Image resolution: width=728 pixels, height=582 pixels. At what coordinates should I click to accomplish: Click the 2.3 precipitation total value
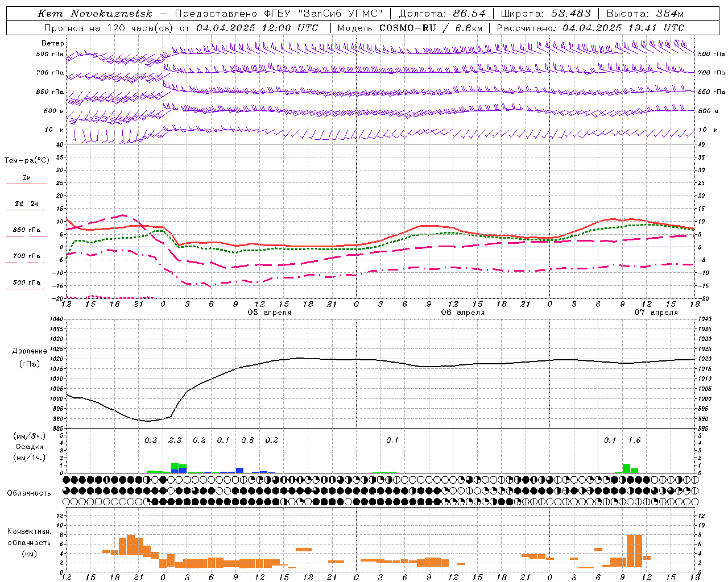(x=175, y=440)
